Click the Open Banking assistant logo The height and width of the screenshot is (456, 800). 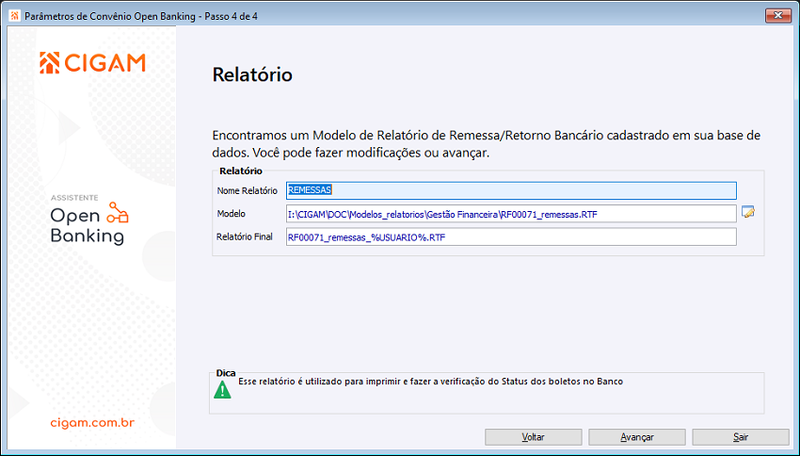tap(90, 224)
